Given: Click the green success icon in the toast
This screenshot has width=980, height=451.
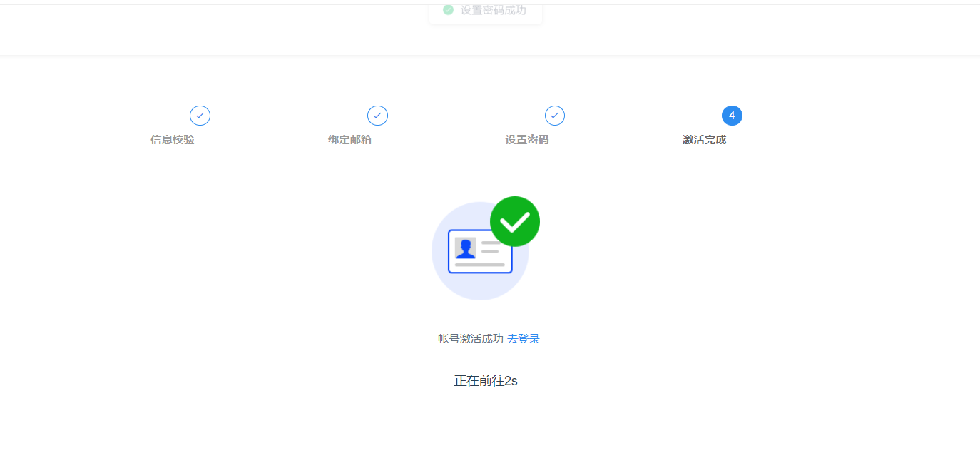Looking at the screenshot, I should point(448,10).
